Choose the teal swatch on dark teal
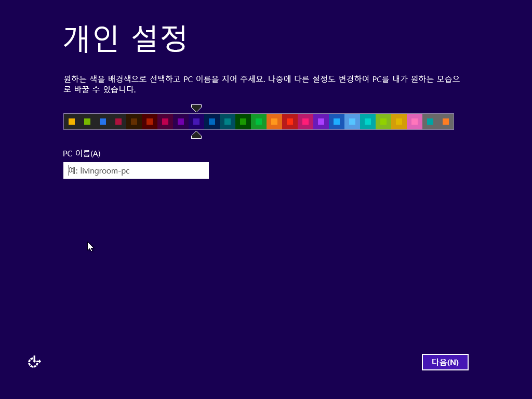The height and width of the screenshot is (399, 532). (x=228, y=122)
